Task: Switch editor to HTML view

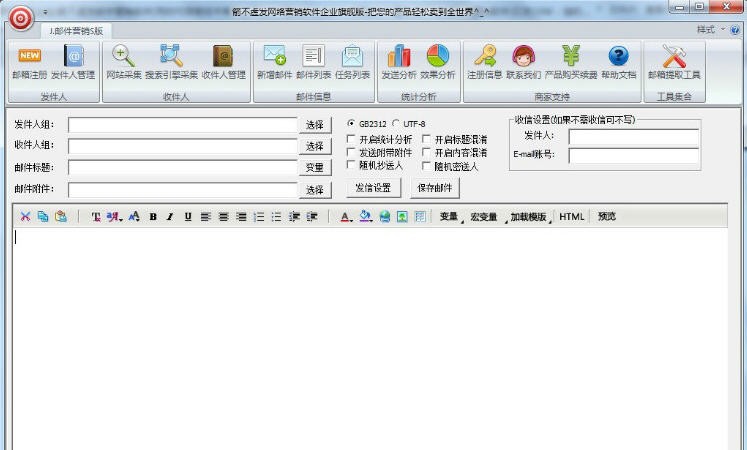Action: point(571,217)
